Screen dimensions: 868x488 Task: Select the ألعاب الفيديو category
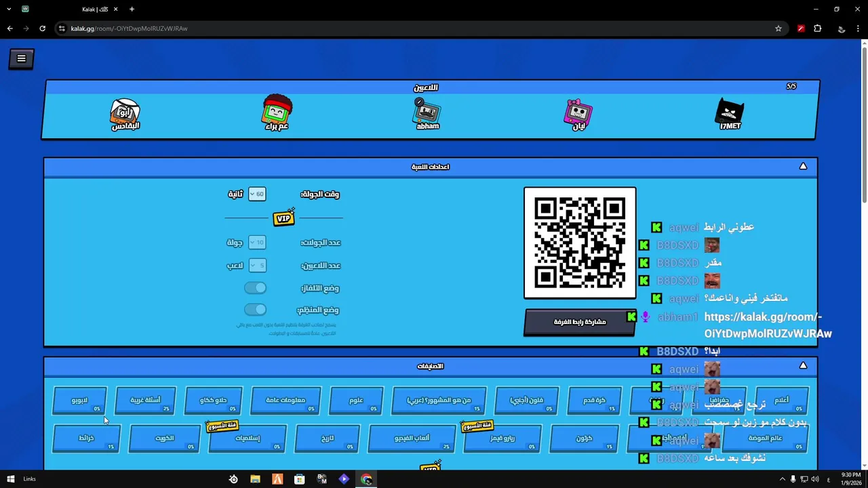(412, 438)
